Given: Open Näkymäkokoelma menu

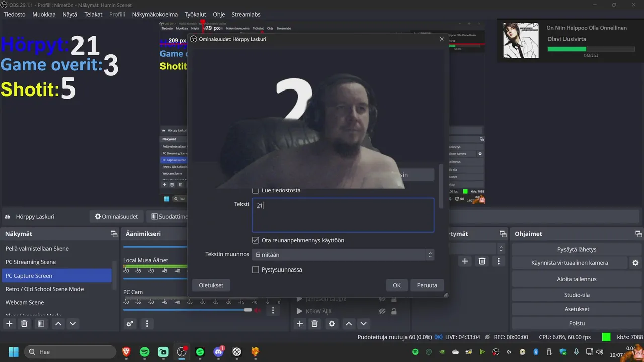Looking at the screenshot, I should 154,14.
